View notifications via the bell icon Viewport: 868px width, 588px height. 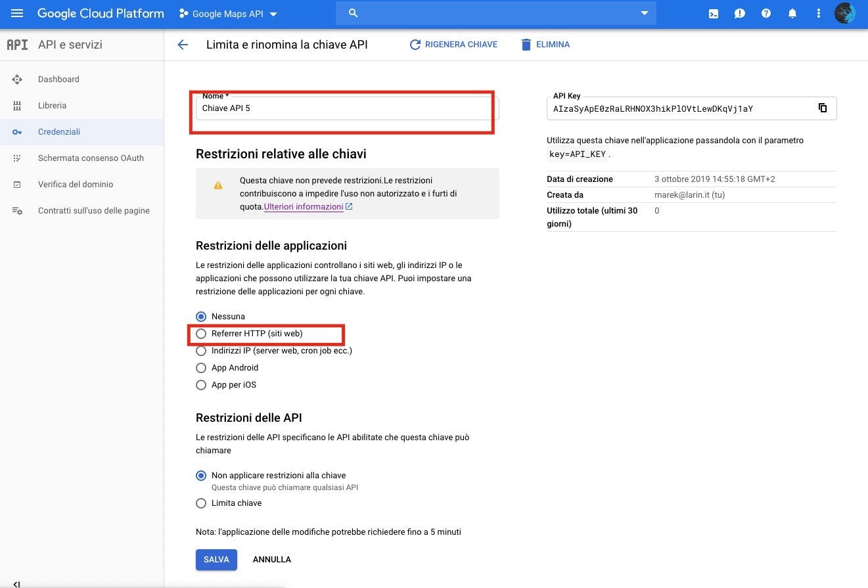[x=792, y=13]
